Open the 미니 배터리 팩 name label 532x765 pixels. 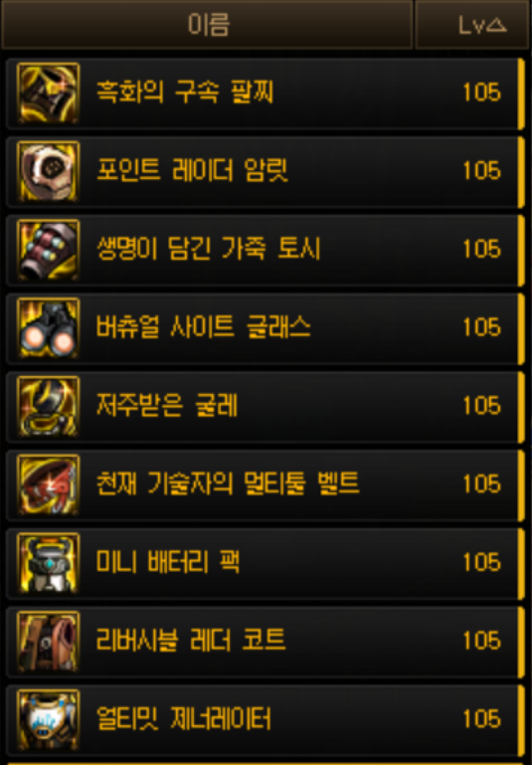[168, 562]
